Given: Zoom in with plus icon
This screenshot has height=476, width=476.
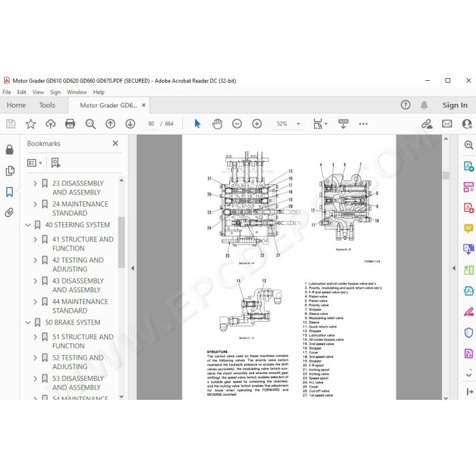Looking at the screenshot, I should click(257, 124).
